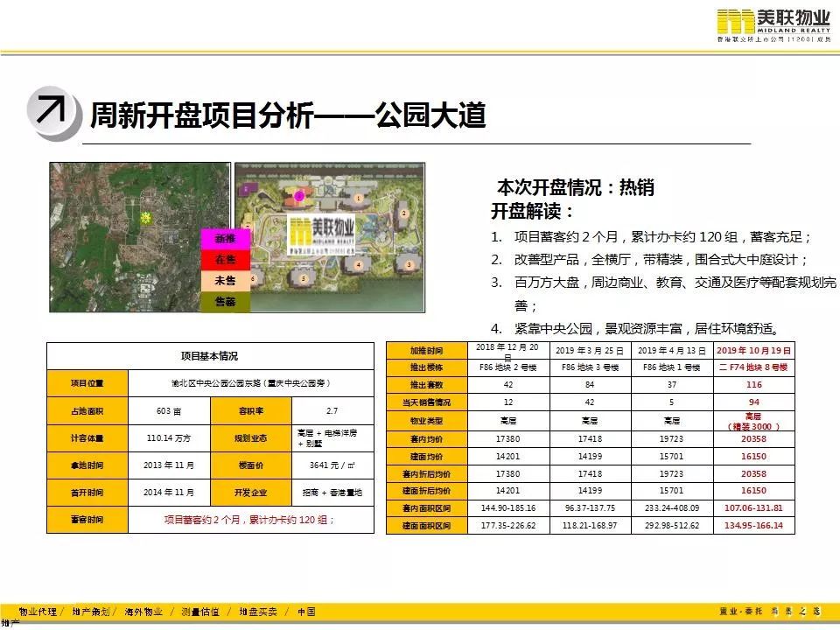Screen dimensions: 840x630
Task: Click the 首开时间 label cell
Action: [x=87, y=493]
